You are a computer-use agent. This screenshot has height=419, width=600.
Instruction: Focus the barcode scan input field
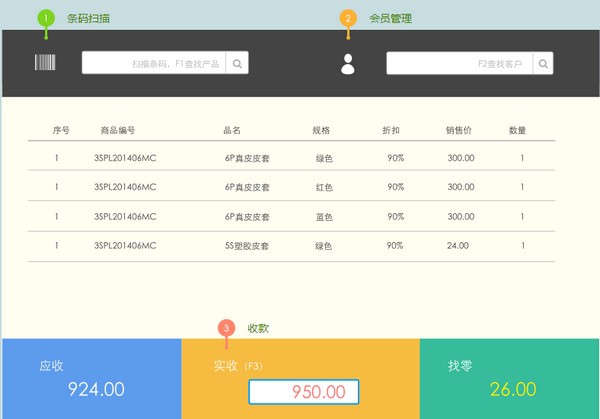(155, 63)
